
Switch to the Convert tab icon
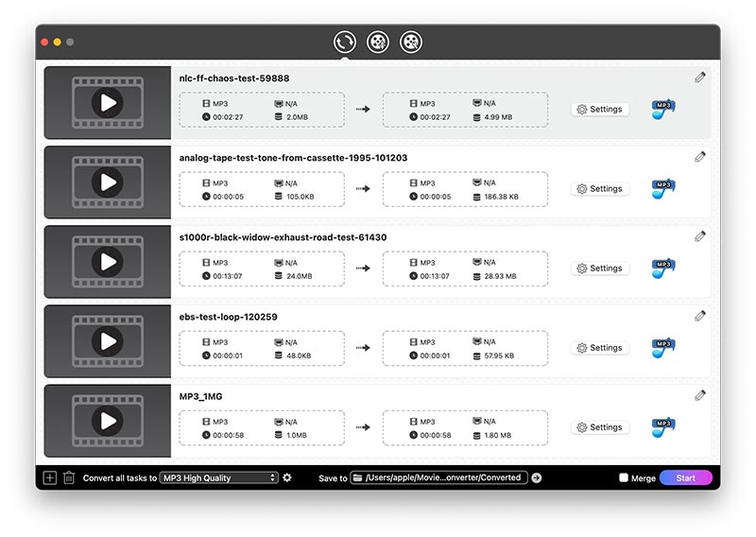coord(345,42)
